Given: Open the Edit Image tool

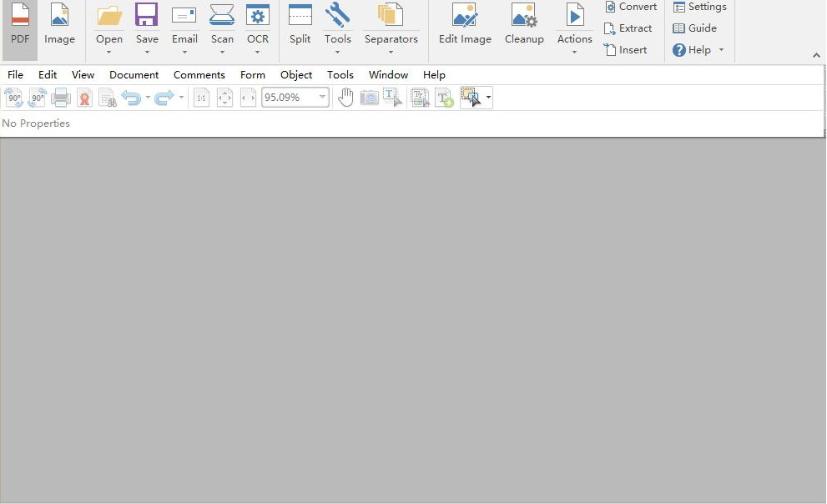Looking at the screenshot, I should pos(465,23).
